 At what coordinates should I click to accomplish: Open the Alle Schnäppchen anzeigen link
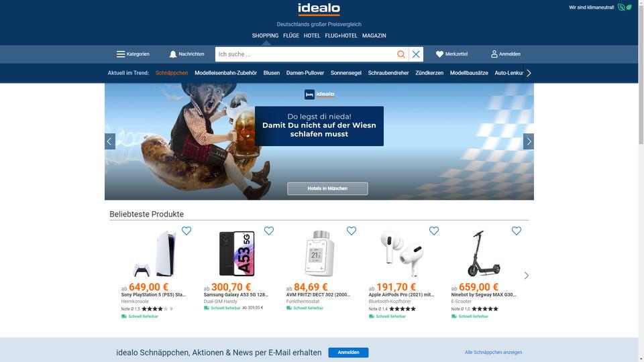click(493, 353)
